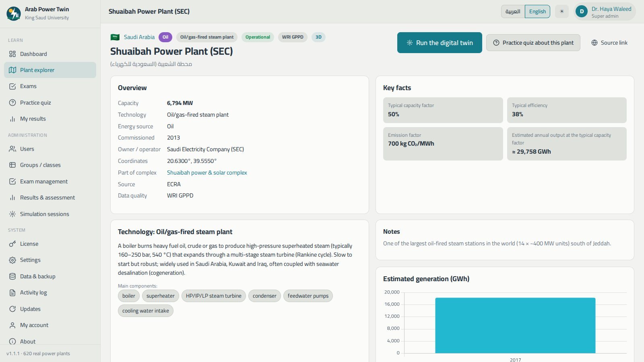The width and height of the screenshot is (644, 362).
Task: Click the Simulation sessions gear icon
Action: (12, 214)
